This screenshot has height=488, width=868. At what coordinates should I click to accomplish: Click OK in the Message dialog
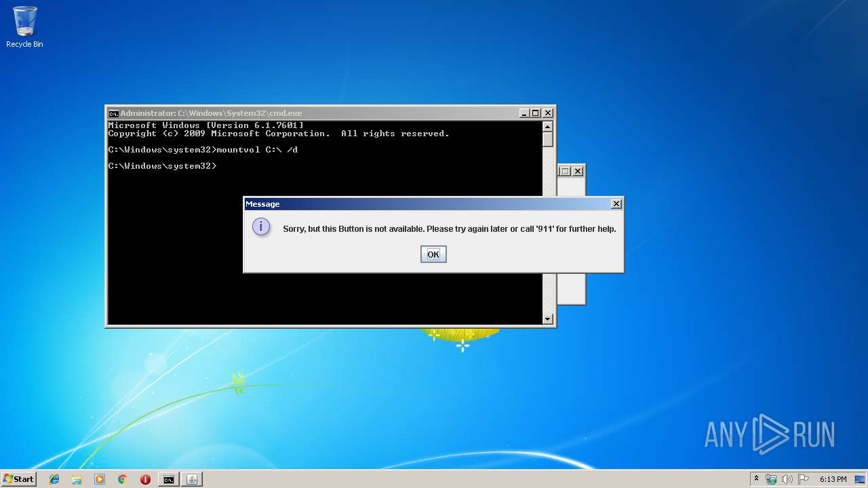pyautogui.click(x=433, y=254)
